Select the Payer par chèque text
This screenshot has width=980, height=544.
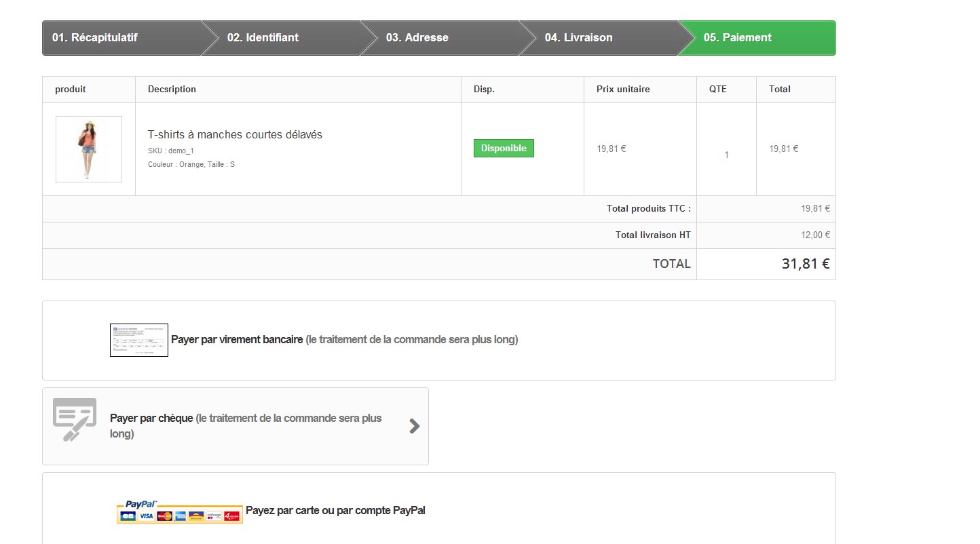point(152,419)
